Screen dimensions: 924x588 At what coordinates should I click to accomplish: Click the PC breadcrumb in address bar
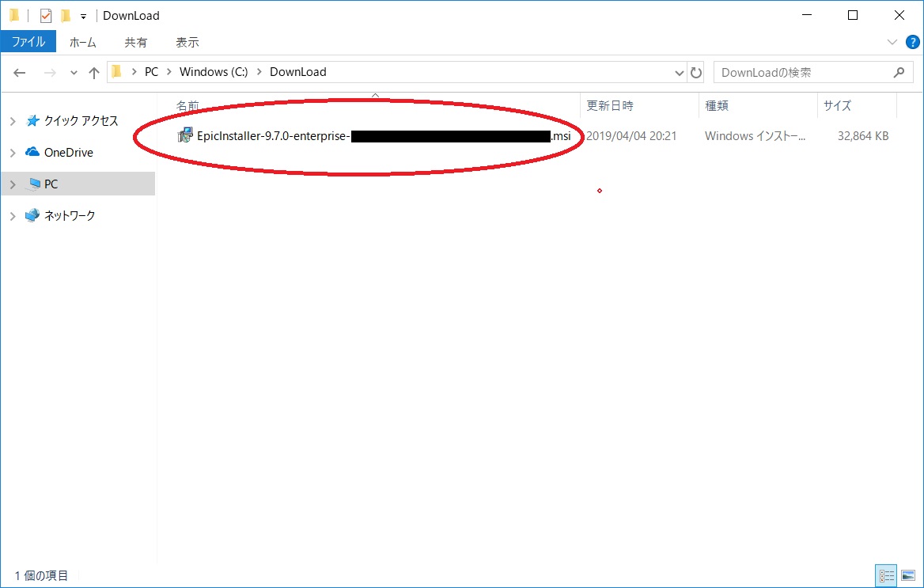point(151,72)
